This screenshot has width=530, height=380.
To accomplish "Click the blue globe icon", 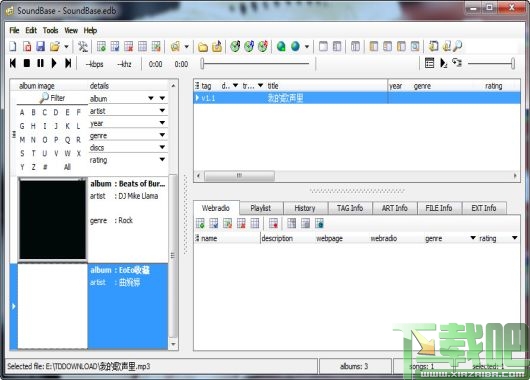I will click(x=295, y=46).
